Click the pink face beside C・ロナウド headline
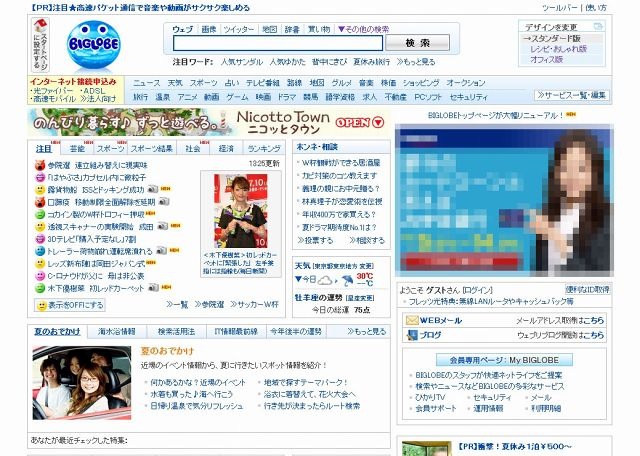 point(40,276)
